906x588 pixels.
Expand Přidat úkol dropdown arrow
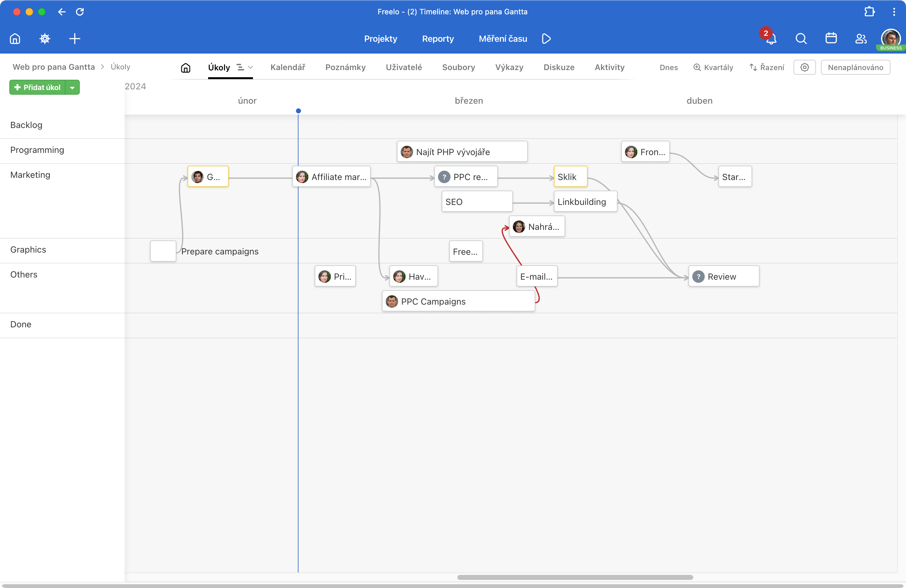click(72, 88)
